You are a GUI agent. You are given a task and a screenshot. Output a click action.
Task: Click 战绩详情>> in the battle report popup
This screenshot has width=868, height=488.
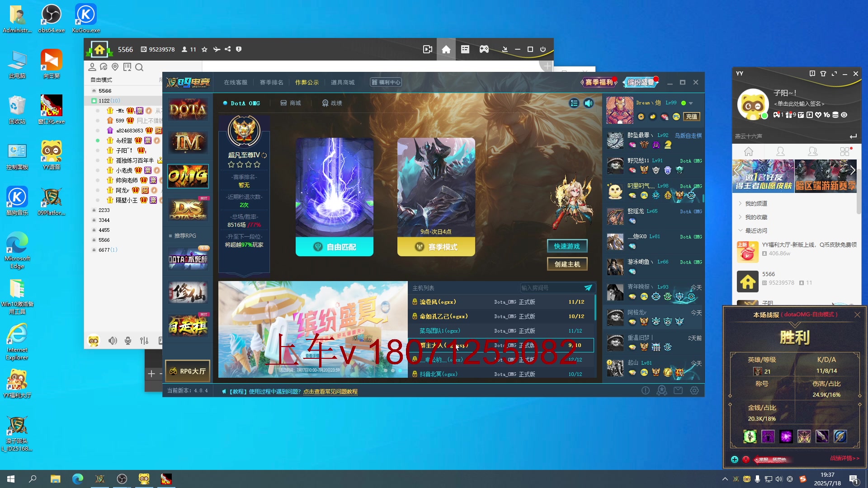(x=844, y=458)
